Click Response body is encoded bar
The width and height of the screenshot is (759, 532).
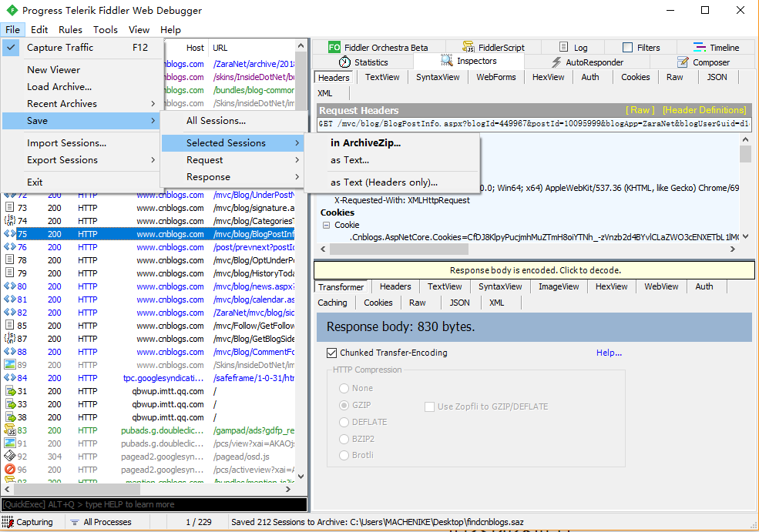coord(535,270)
